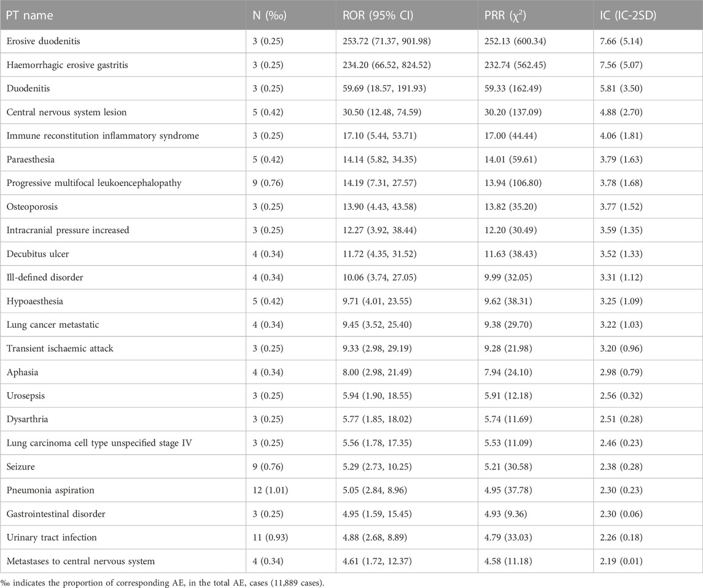Select 'Immune reconstitution inflammatory syndrome' cell
Screen dimensions: 703x588
pos(103,136)
